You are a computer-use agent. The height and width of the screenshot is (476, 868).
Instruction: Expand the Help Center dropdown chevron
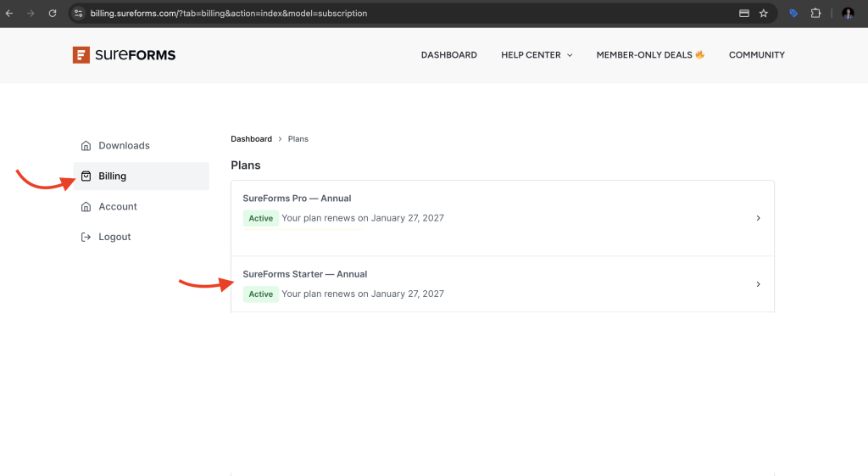pyautogui.click(x=570, y=55)
